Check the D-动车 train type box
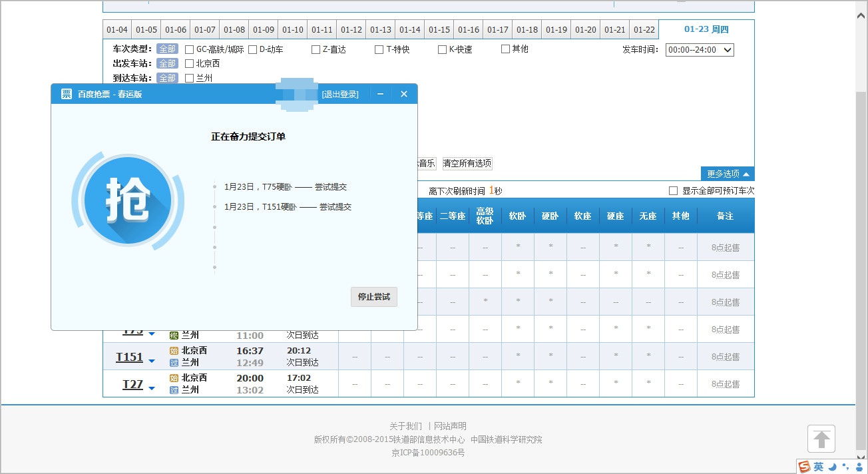The width and height of the screenshot is (868, 474). click(253, 49)
